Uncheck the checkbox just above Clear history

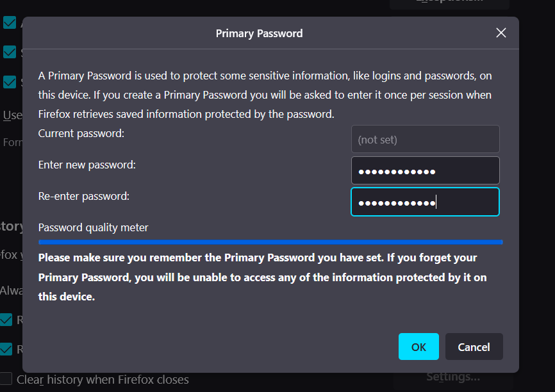[x=6, y=349]
